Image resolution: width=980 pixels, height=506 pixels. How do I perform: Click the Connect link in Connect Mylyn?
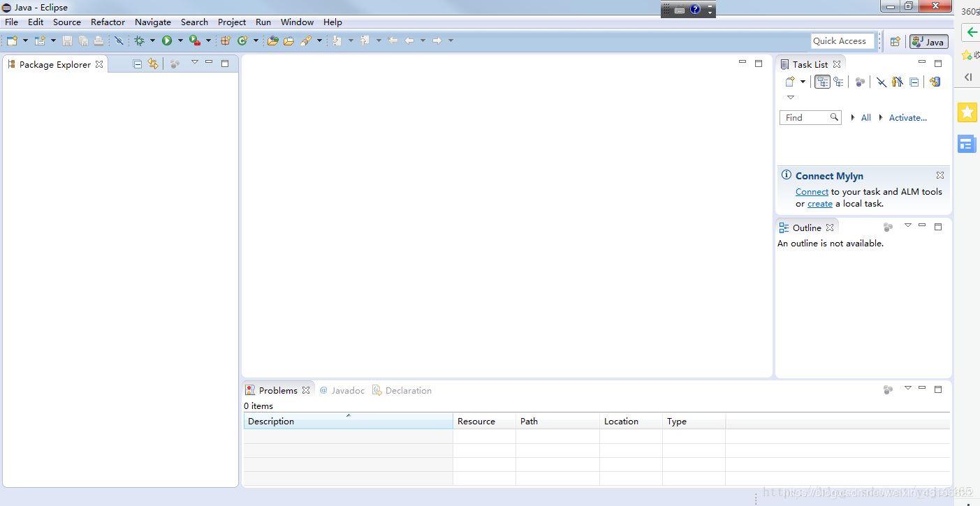click(x=812, y=191)
